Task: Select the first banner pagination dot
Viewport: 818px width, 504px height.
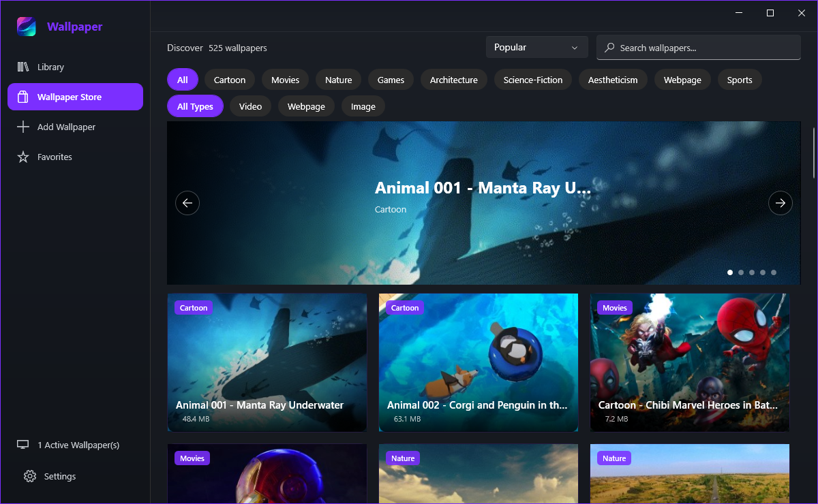Action: pos(730,272)
